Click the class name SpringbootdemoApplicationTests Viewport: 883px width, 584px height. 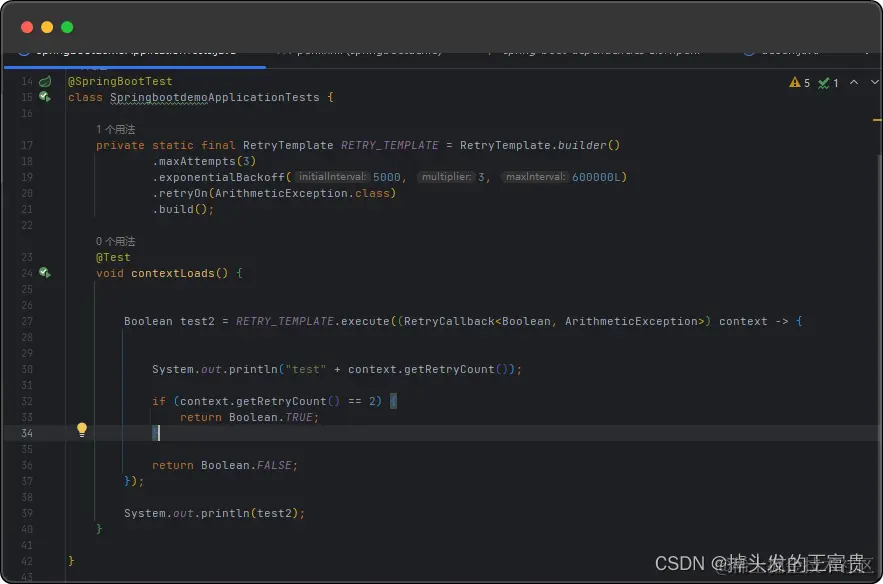[x=215, y=97]
